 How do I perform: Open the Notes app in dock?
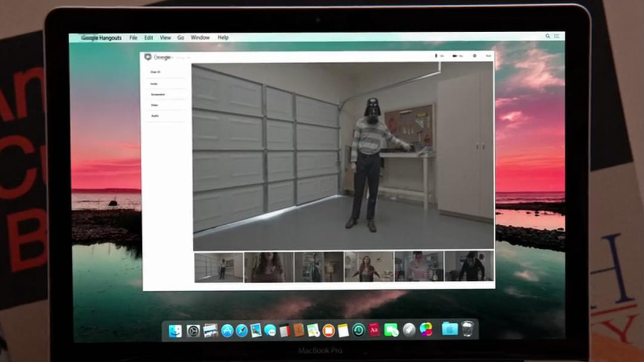pyautogui.click(x=343, y=330)
